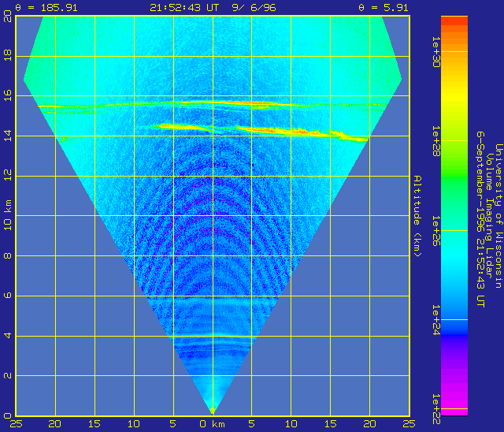Viewport: 504px width, 432px height.
Task: Click the lidar origin marker at the scan apex
Action: pyautogui.click(x=213, y=411)
